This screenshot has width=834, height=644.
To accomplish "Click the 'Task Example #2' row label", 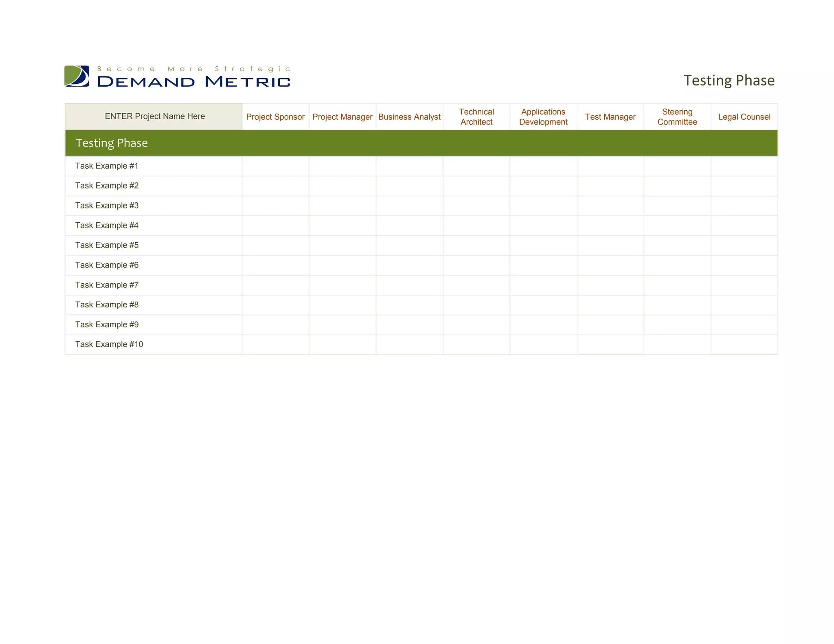I will (107, 186).
